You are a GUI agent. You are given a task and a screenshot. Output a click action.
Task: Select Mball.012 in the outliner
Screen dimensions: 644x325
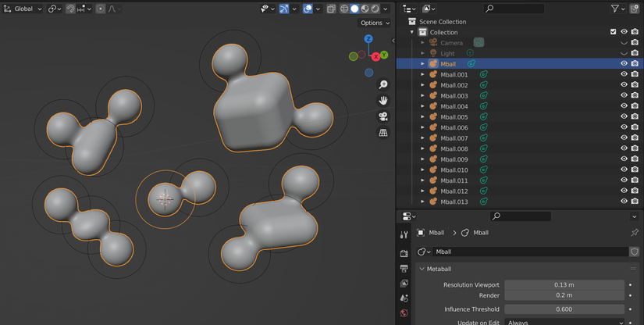[x=454, y=191]
